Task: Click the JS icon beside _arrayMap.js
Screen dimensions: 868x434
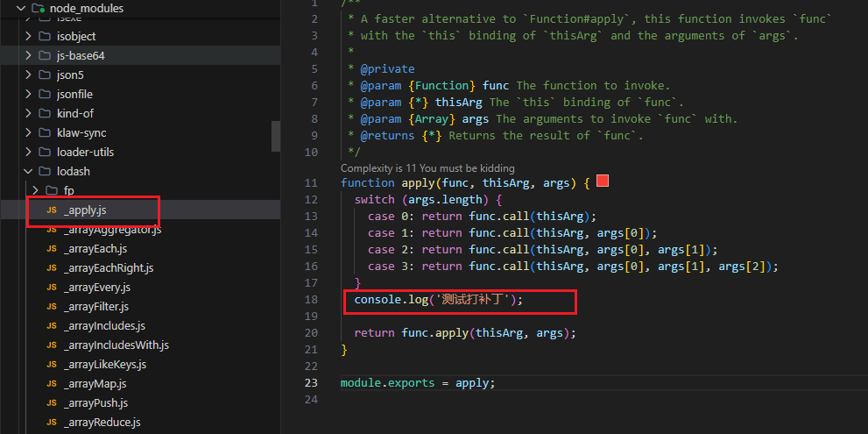Action: point(52,383)
